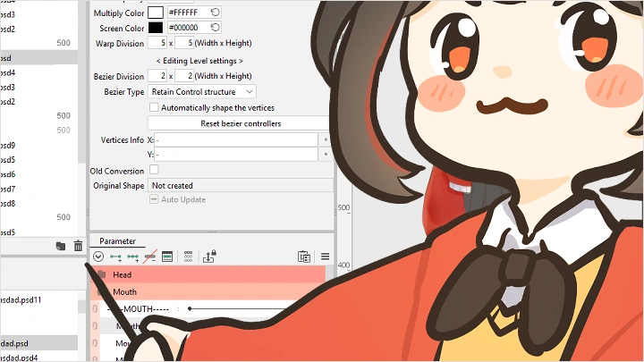This screenshot has width=644, height=362.
Task: Click the '< Editing Level settings >' heading
Action: point(199,61)
